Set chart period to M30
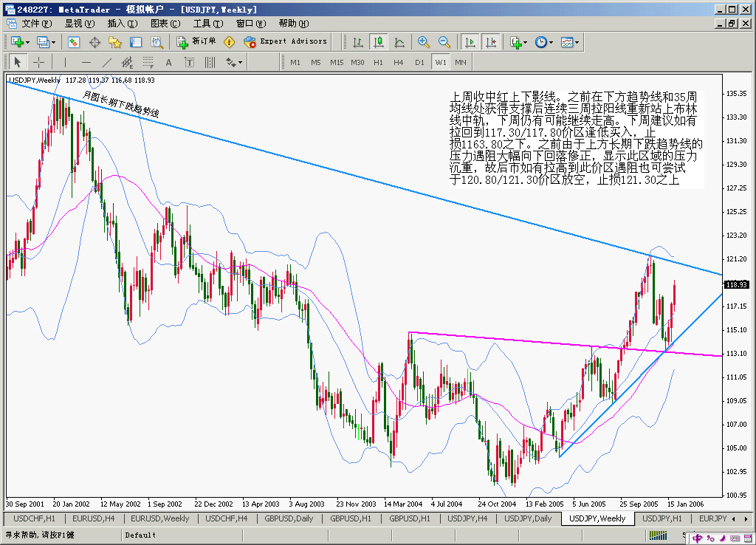Viewport: 756px width, 545px height. pyautogui.click(x=357, y=62)
